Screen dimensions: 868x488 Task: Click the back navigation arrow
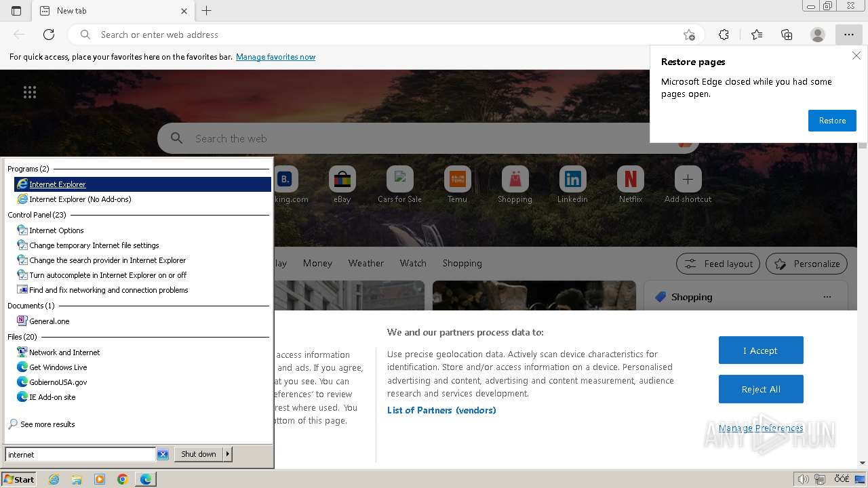tap(19, 35)
